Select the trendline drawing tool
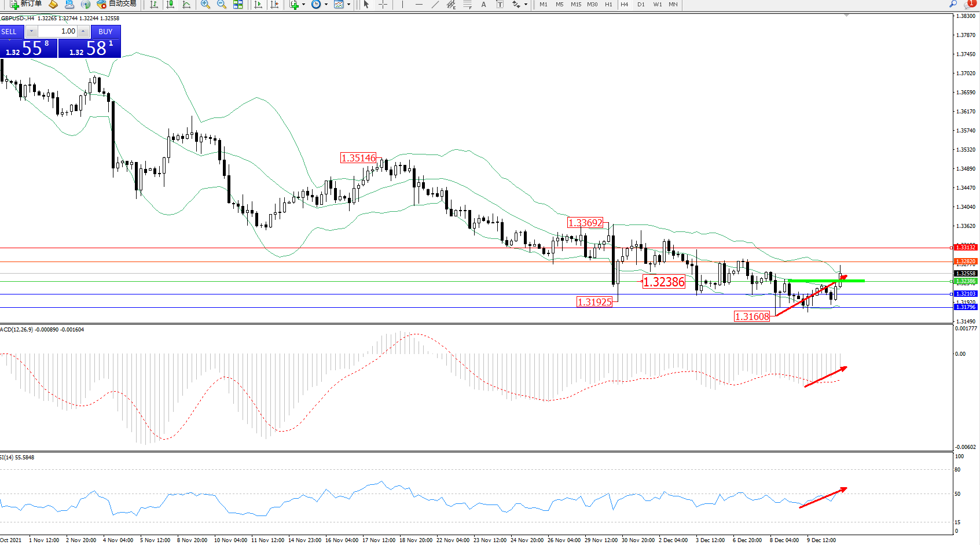Viewport: 980px width, 545px height. (x=435, y=4)
